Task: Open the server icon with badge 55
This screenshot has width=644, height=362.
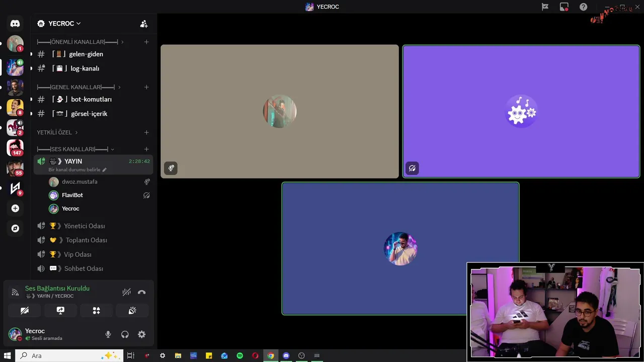Action: click(15, 168)
